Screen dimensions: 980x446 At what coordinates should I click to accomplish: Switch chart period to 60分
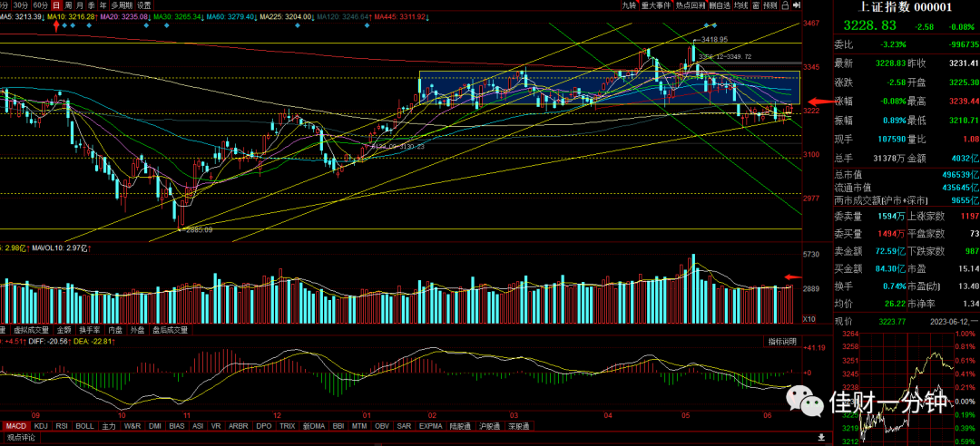coord(41,5)
